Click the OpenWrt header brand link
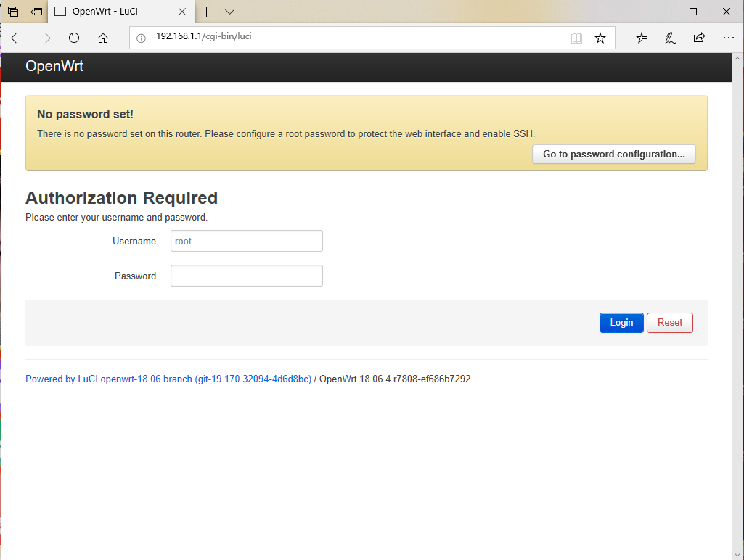Viewport: 744px width, 560px height. [54, 66]
